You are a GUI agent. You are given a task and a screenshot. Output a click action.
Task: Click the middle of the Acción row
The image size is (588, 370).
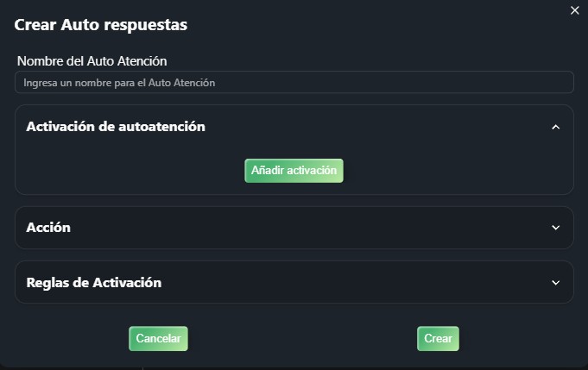(294, 228)
